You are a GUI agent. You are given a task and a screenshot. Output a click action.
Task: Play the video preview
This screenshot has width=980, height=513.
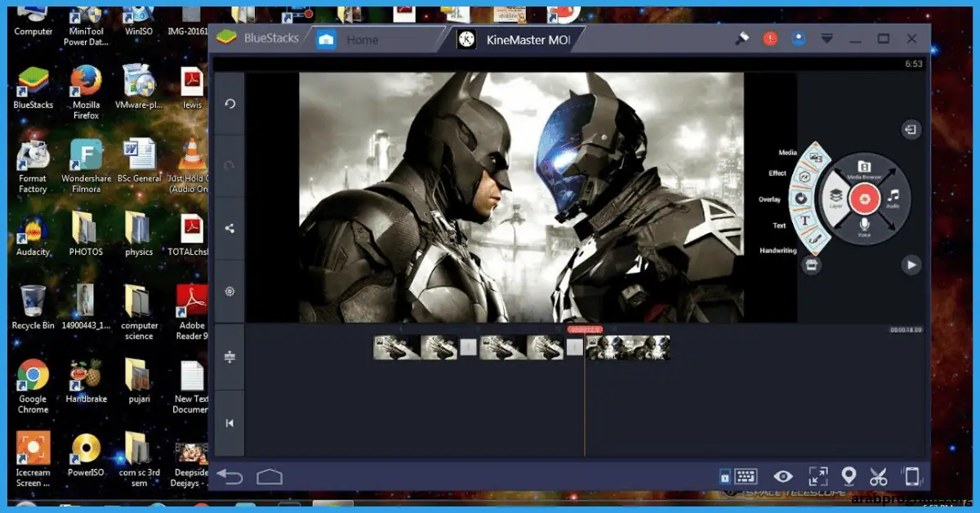click(x=911, y=265)
